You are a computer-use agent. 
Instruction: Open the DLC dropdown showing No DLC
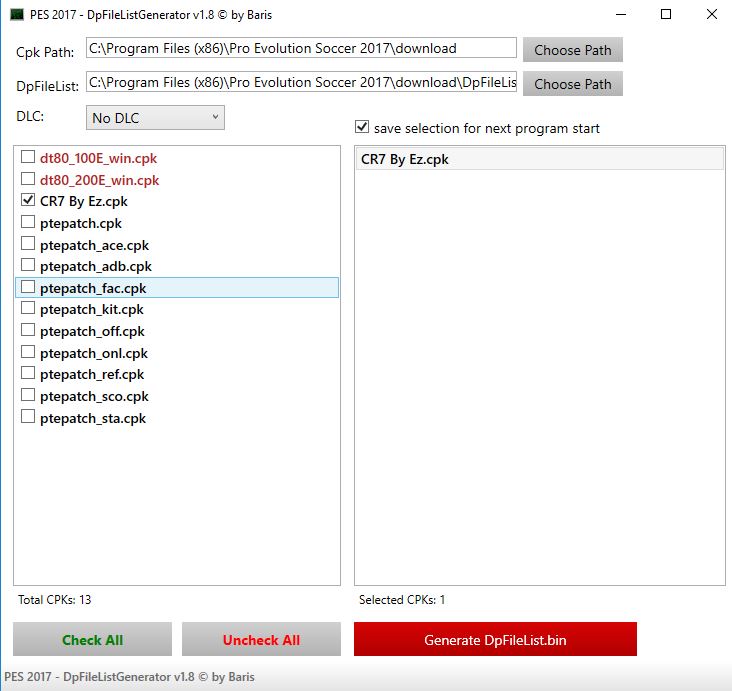(155, 118)
